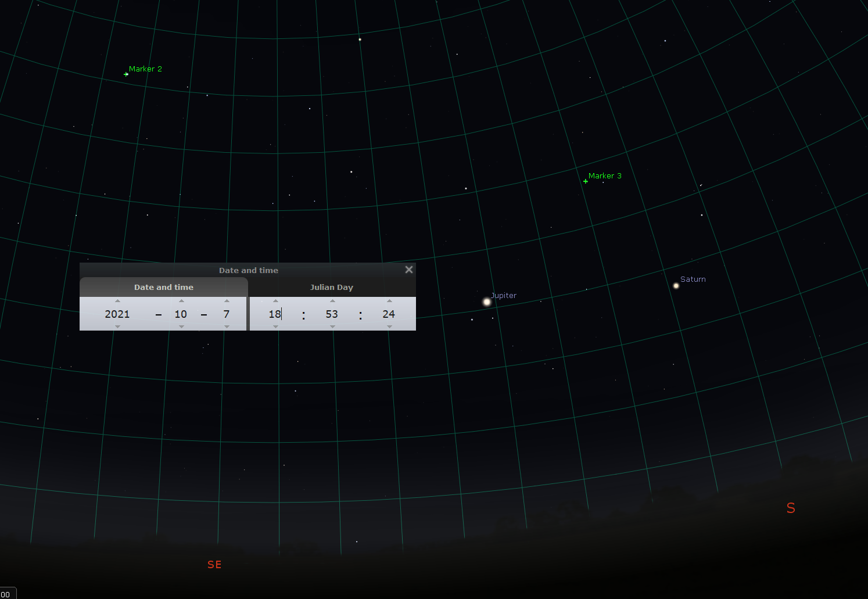Decrease the year with the down arrow
The image size is (868, 599).
[x=117, y=327]
